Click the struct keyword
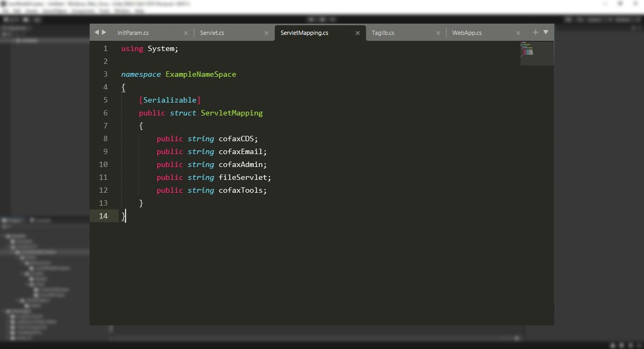This screenshot has height=349, width=644. (183, 113)
